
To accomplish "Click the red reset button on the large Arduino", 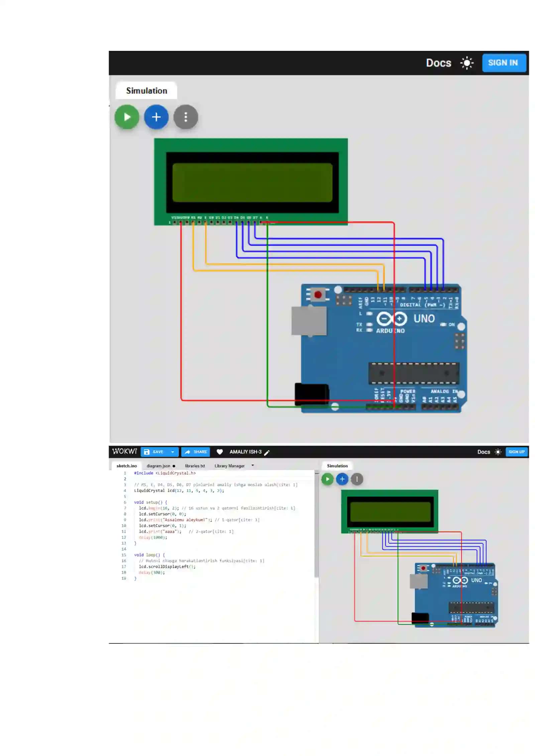I will click(x=318, y=295).
